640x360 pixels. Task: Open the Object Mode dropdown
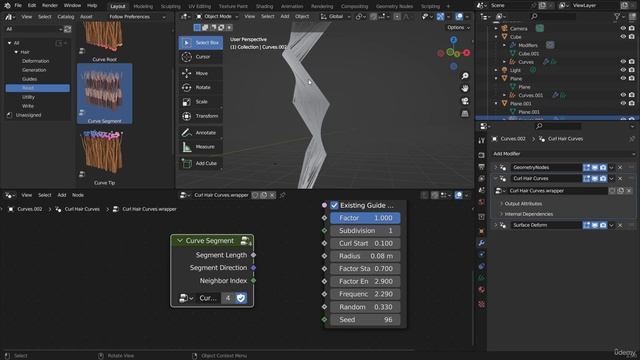[x=216, y=17]
